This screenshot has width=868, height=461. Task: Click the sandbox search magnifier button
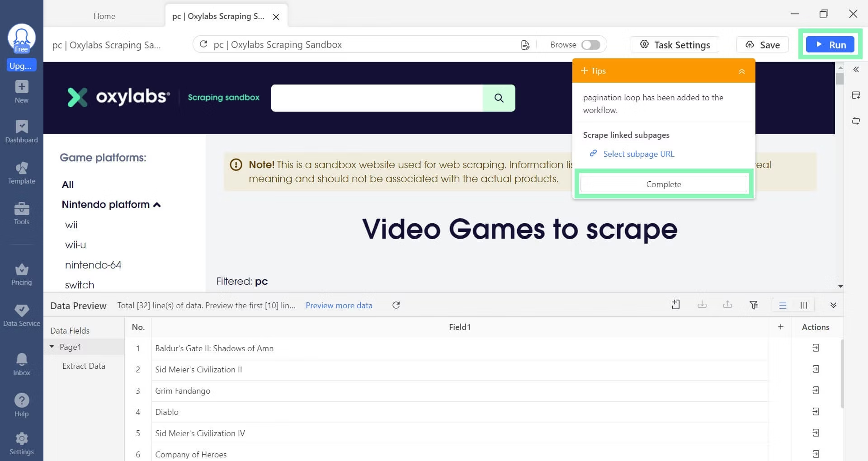pos(499,98)
